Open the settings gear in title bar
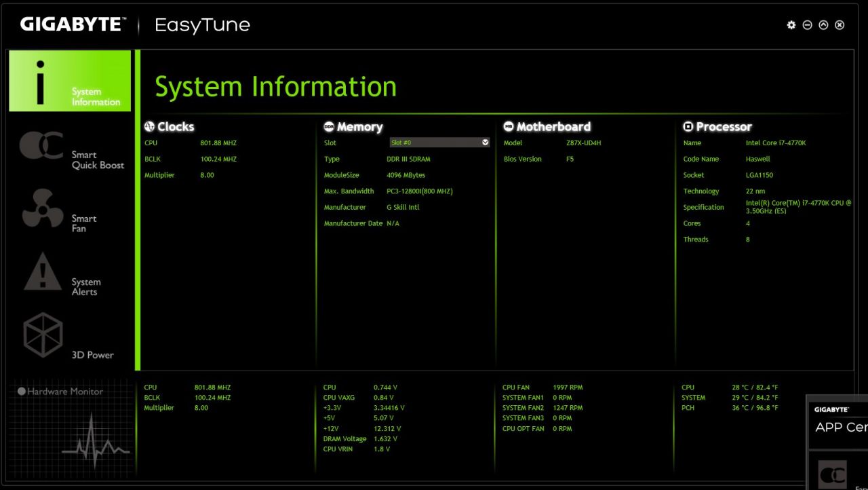The height and width of the screenshot is (490, 868). [x=791, y=25]
